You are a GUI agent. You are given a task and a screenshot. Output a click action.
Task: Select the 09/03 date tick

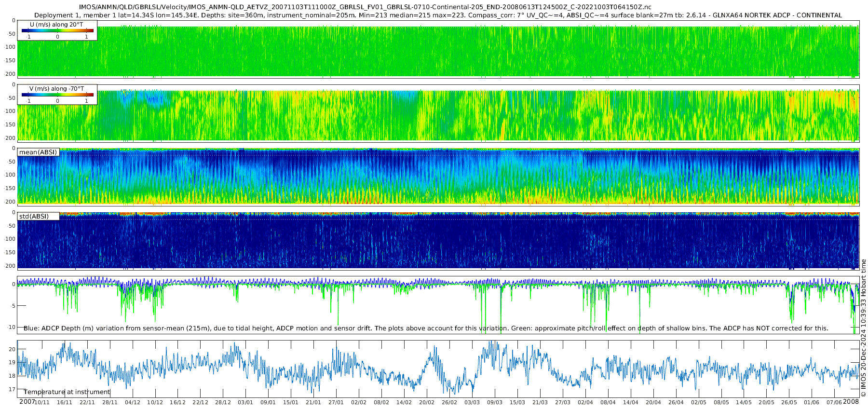[x=495, y=402]
